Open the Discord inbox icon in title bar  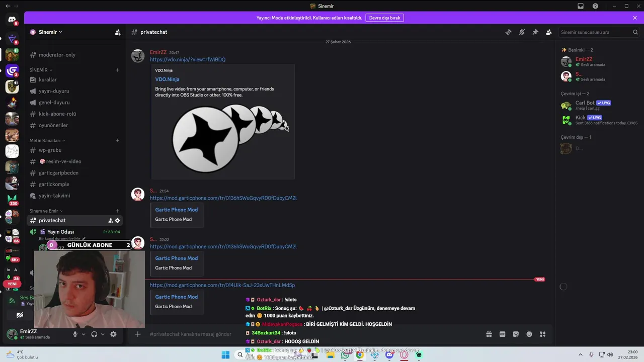(x=580, y=6)
